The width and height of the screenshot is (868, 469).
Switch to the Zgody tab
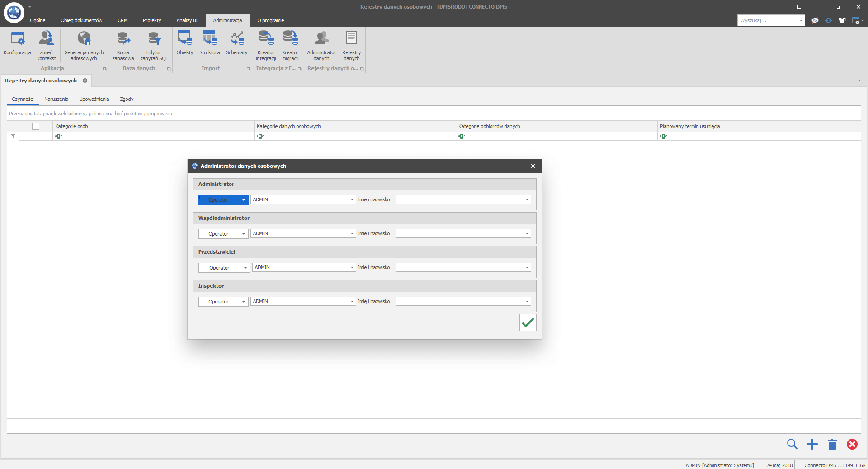(x=127, y=99)
